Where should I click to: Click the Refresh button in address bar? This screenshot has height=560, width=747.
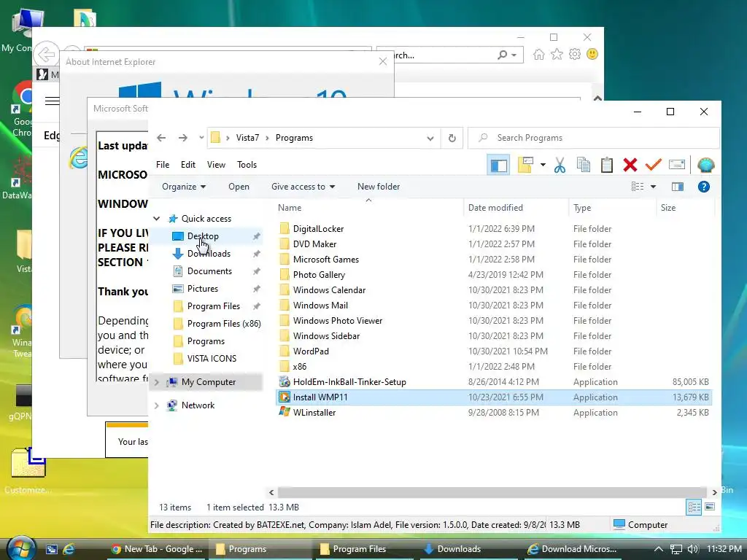(452, 138)
